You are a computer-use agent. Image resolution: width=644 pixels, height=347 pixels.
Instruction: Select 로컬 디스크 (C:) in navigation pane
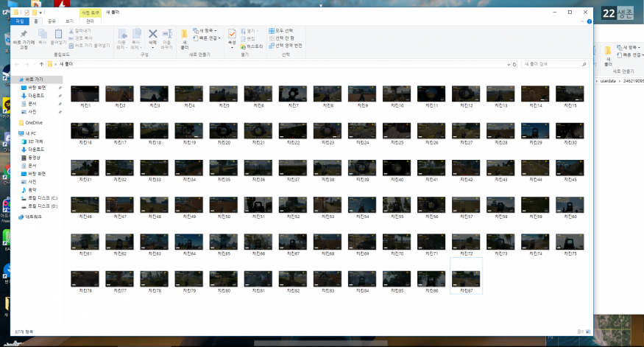(42, 198)
